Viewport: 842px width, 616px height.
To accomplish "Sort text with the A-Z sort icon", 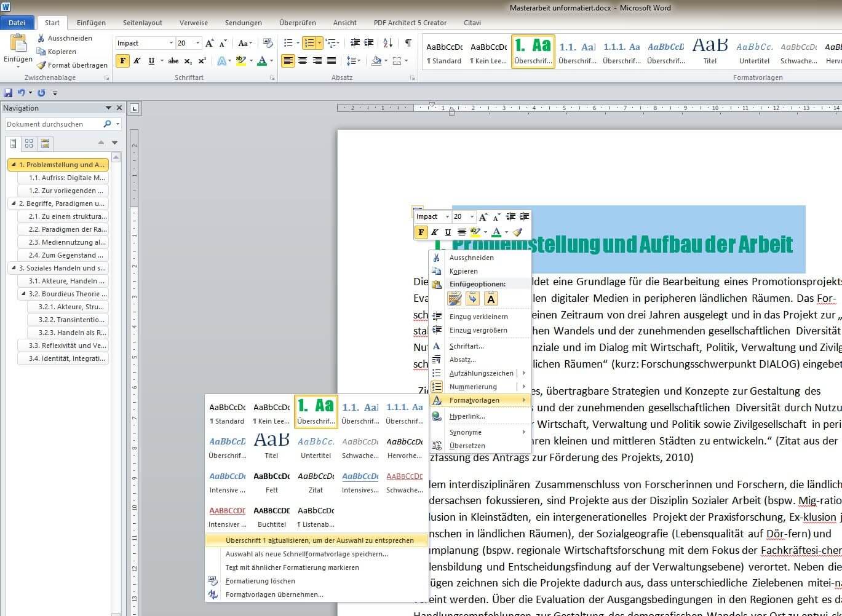I will [387, 43].
